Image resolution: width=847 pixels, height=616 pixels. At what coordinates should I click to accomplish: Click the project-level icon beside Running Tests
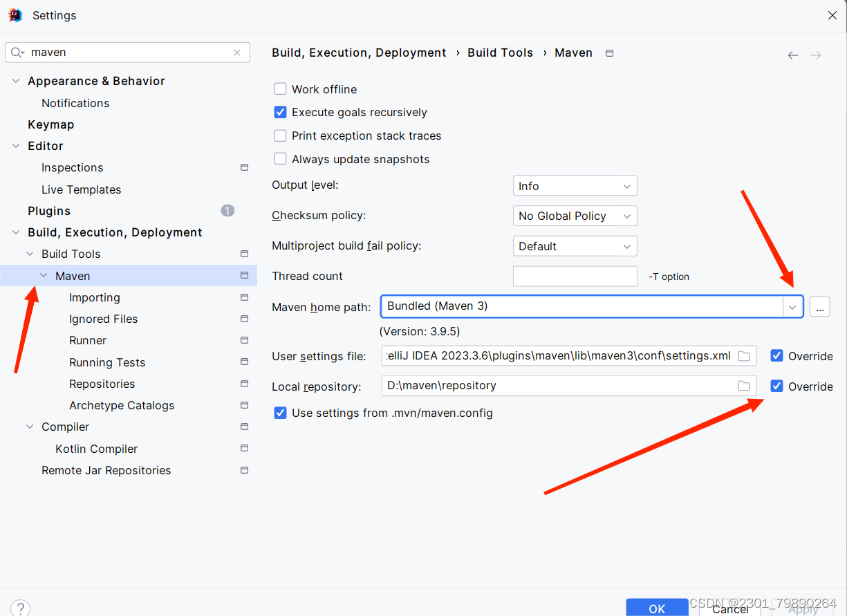click(244, 362)
